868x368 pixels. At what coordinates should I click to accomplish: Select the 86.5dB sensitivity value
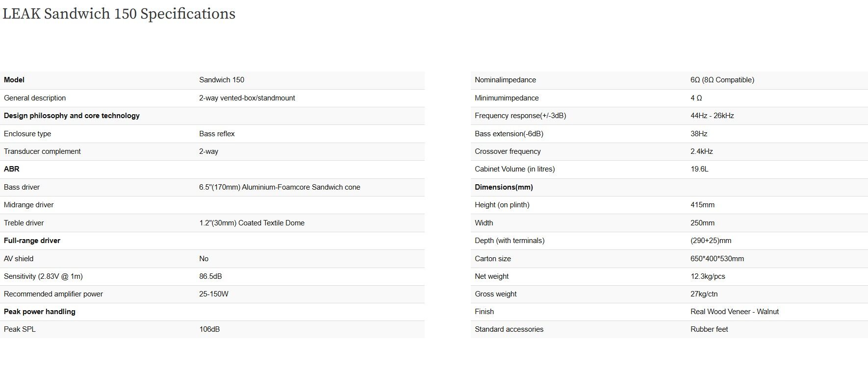210,276
